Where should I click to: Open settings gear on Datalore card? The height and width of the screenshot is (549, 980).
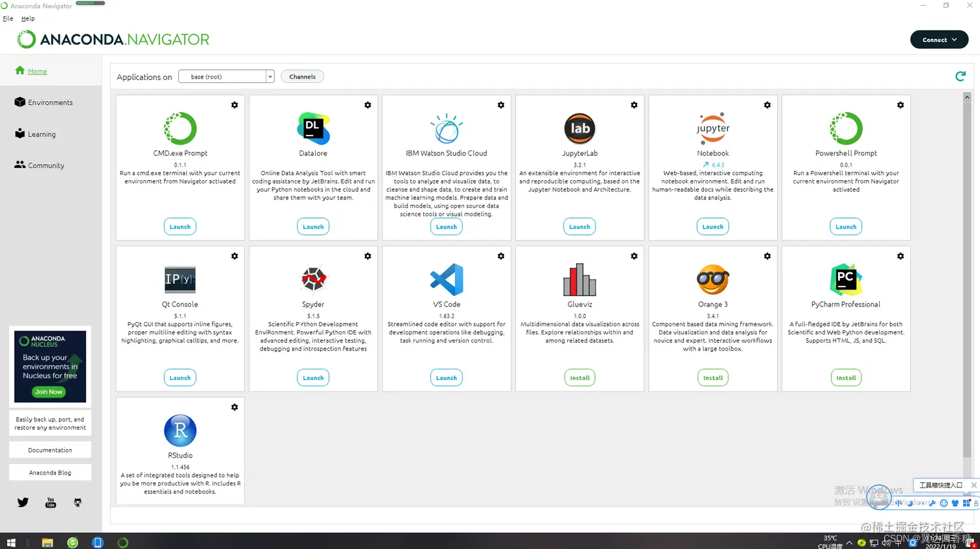point(367,105)
